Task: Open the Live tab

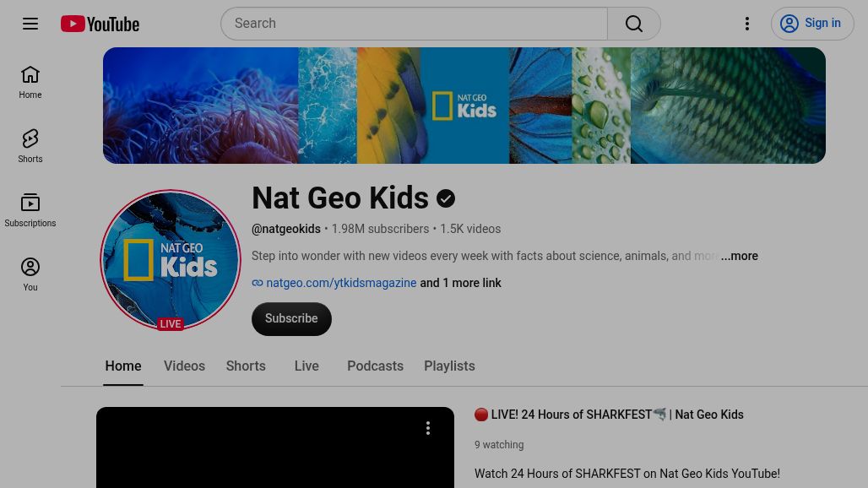Action: pyautogui.click(x=307, y=366)
